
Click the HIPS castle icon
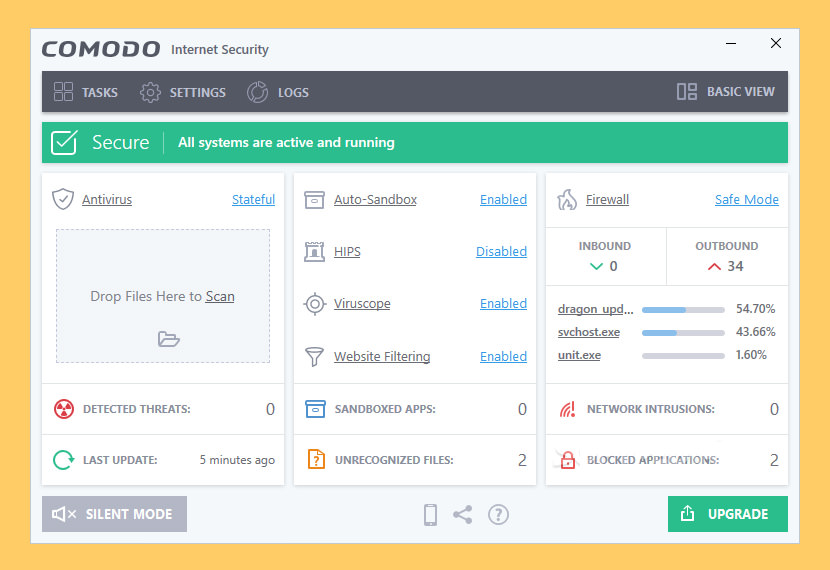(x=314, y=251)
